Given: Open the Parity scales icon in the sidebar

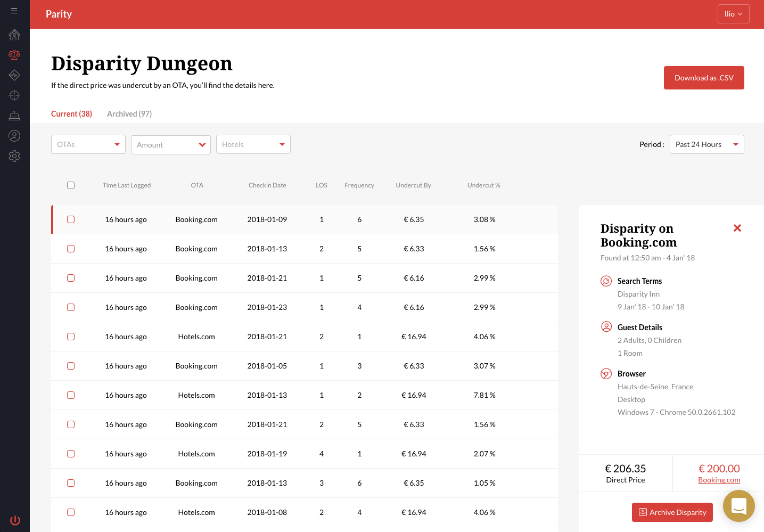Looking at the screenshot, I should 14,54.
